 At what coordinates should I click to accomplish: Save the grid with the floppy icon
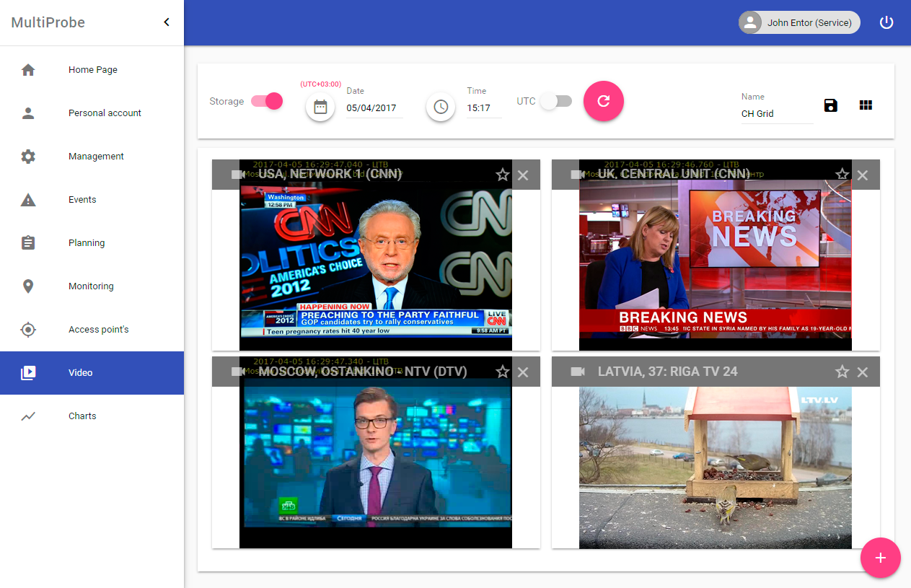pos(831,105)
